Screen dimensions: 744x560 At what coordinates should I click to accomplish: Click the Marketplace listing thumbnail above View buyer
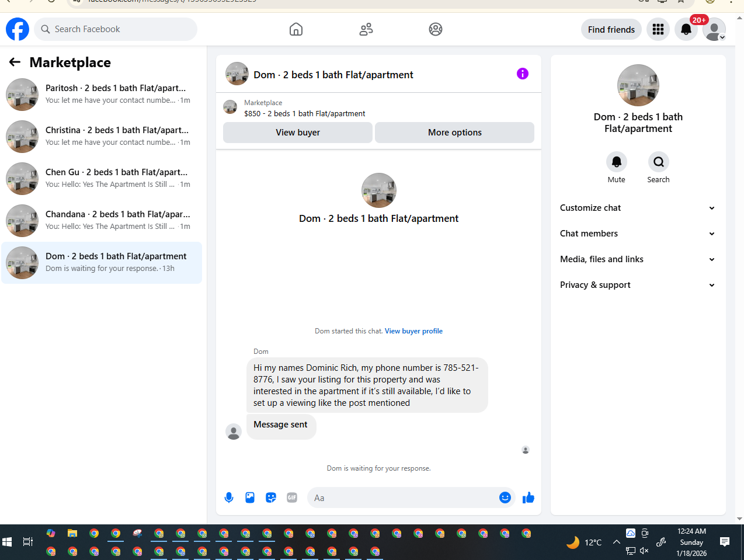[230, 107]
